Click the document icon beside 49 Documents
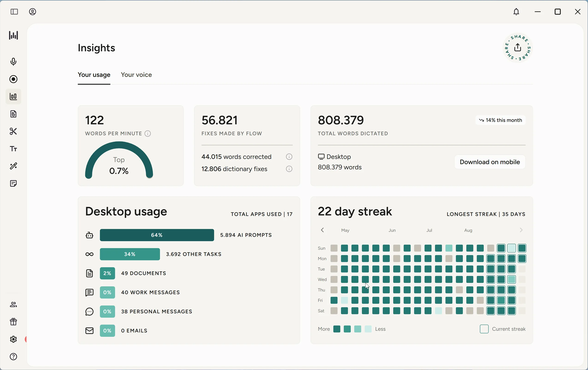 [x=89, y=273]
